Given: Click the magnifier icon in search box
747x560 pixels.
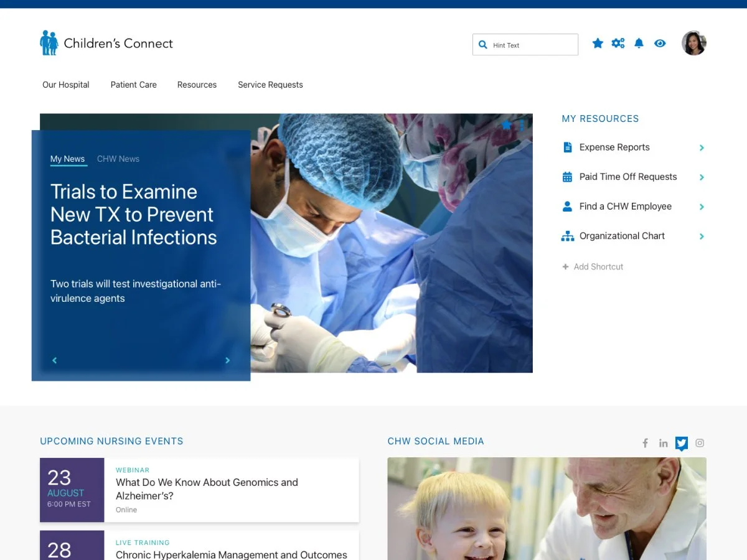Looking at the screenshot, I should (483, 45).
